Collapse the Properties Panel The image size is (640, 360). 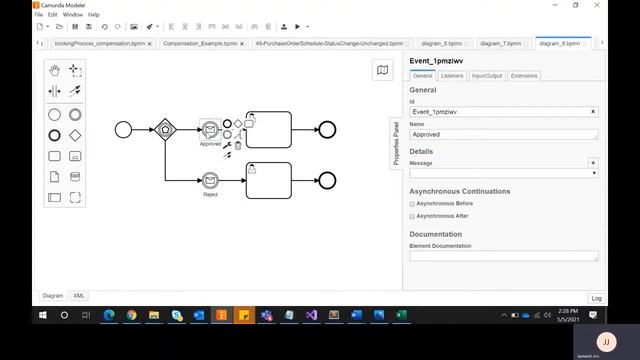[396, 143]
